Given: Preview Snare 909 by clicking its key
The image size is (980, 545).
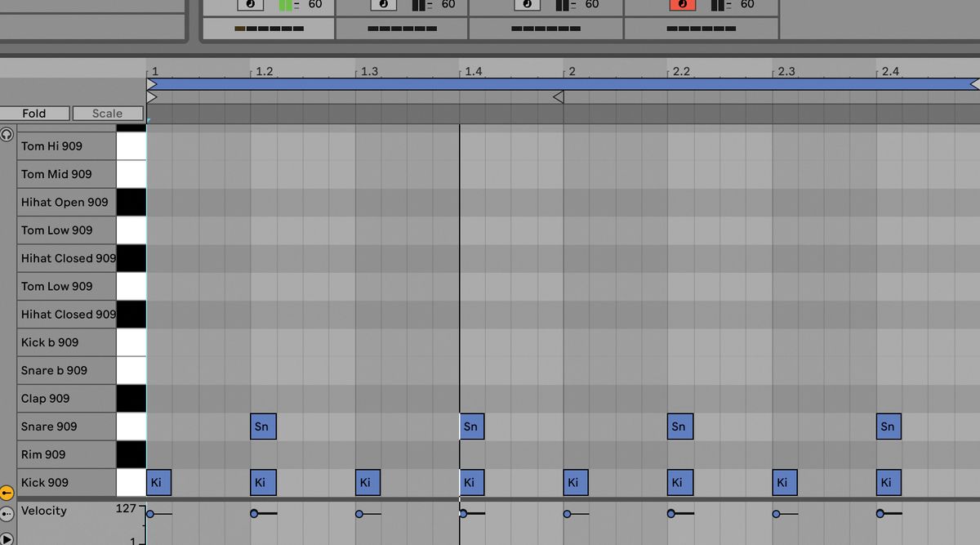Looking at the screenshot, I should (131, 426).
